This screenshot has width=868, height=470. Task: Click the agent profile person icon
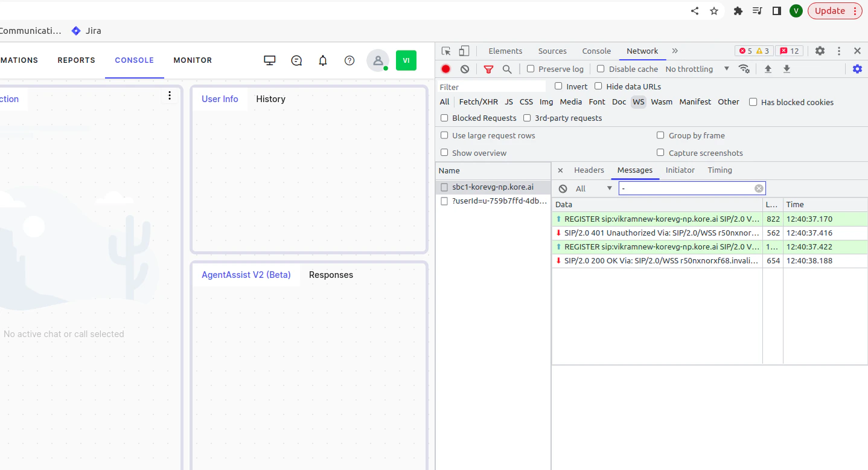pos(377,60)
